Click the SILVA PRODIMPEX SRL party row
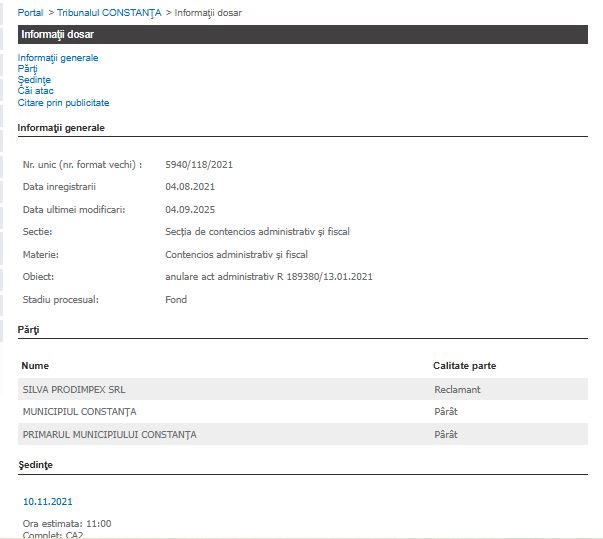Image resolution: width=603 pixels, height=539 pixels. pos(74,389)
